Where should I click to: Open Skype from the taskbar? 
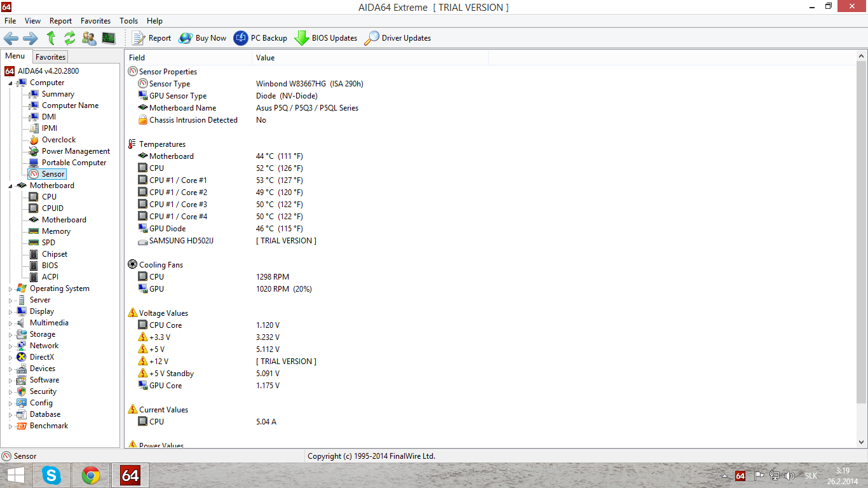(x=51, y=475)
